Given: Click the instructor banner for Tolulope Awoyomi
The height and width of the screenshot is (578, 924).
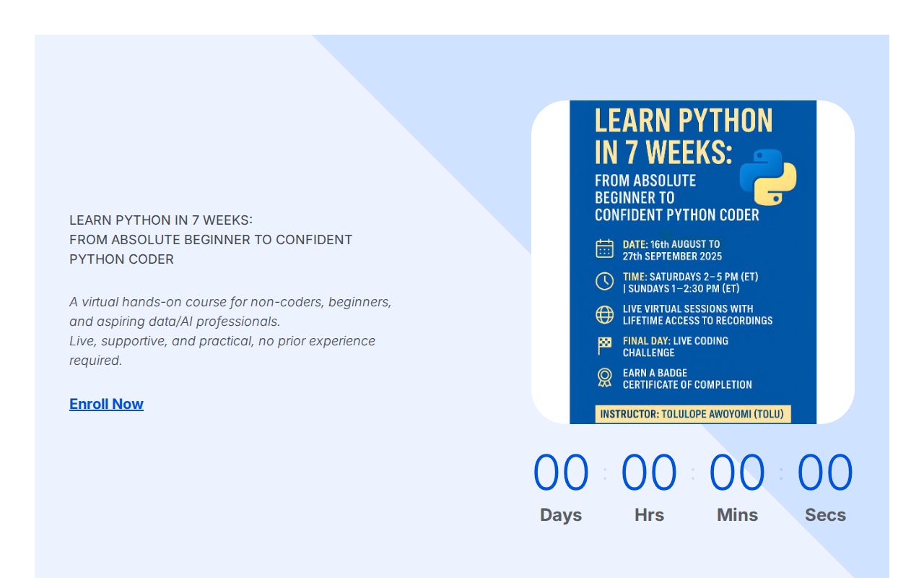Looking at the screenshot, I should click(x=693, y=414).
